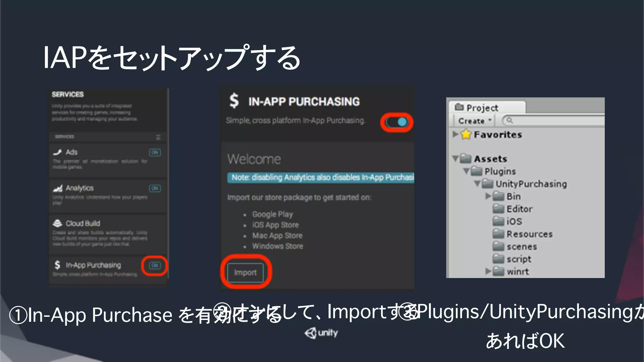Click the Cloud Build stack icon
Image resolution: width=644 pixels, height=362 pixels.
point(57,223)
